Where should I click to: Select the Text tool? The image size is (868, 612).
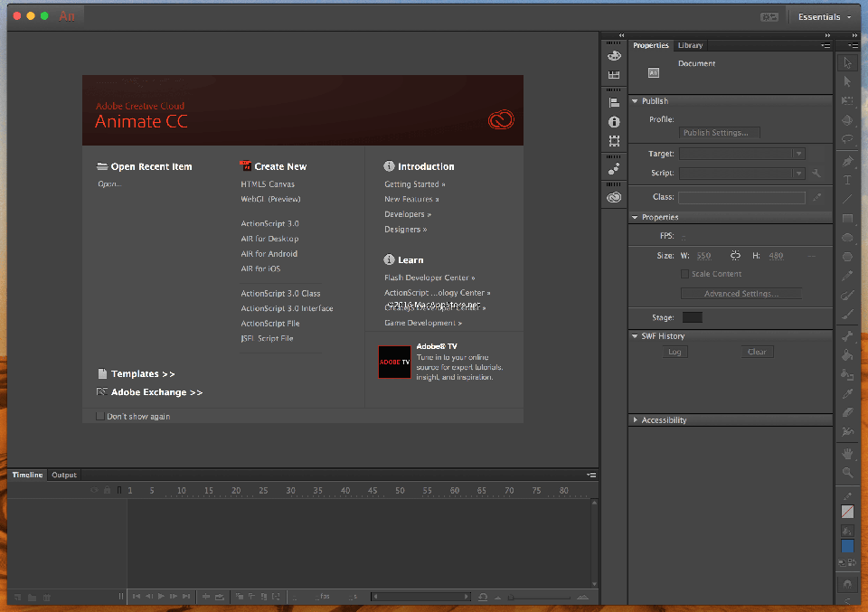847,180
